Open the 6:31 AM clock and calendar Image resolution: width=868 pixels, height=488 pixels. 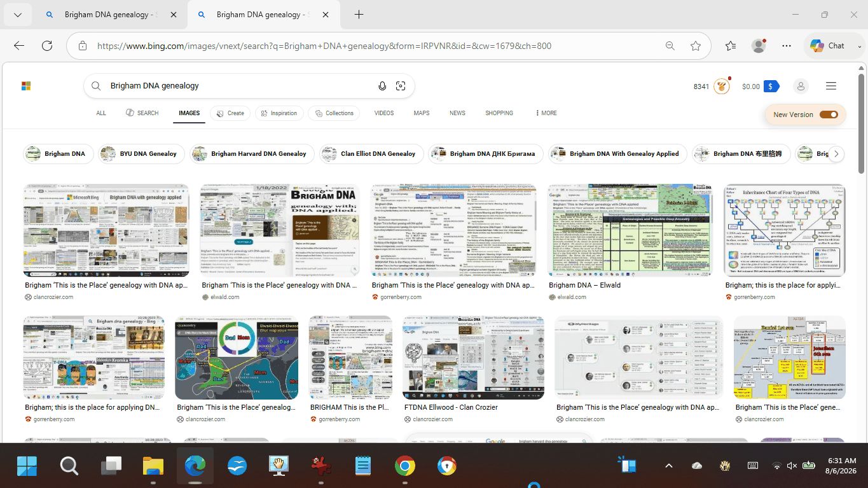[x=842, y=466]
